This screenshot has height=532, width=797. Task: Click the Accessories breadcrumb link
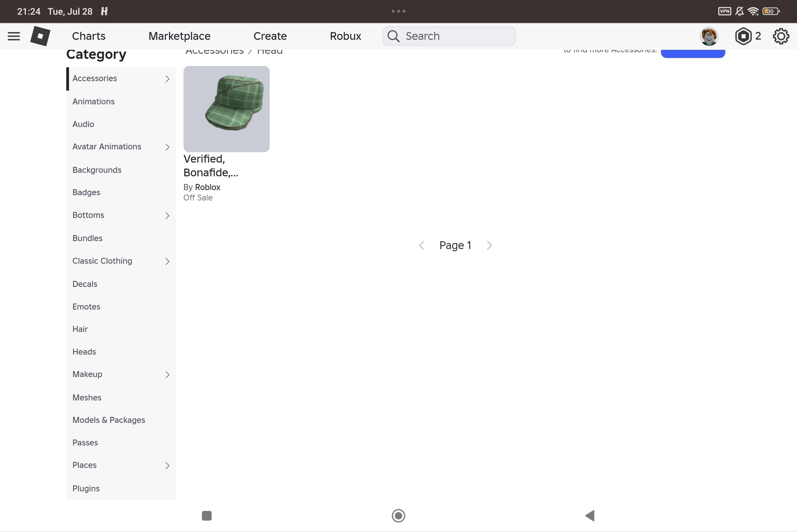215,51
